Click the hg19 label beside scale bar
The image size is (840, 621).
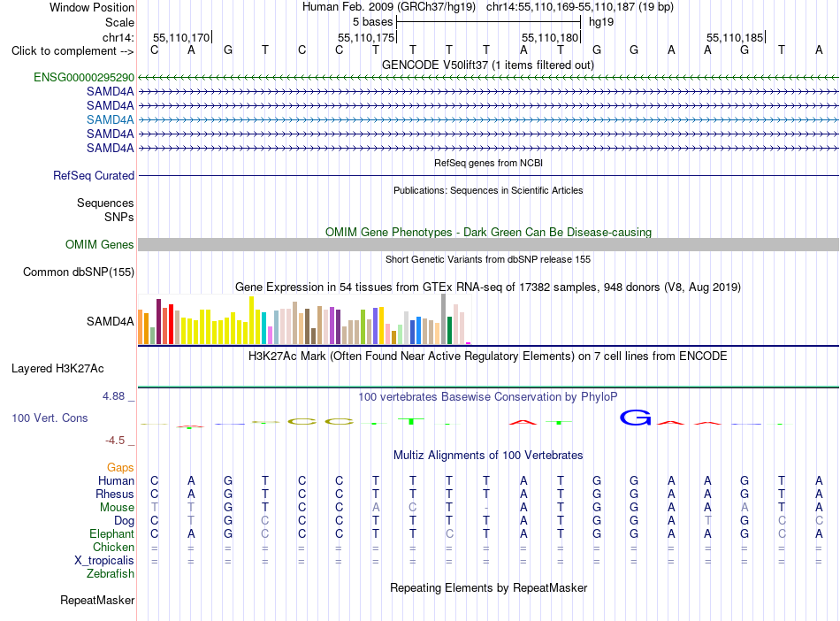click(x=601, y=22)
